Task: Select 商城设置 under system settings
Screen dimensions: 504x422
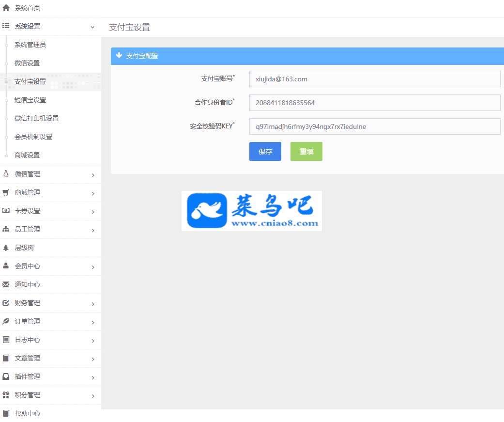Action: click(x=27, y=155)
